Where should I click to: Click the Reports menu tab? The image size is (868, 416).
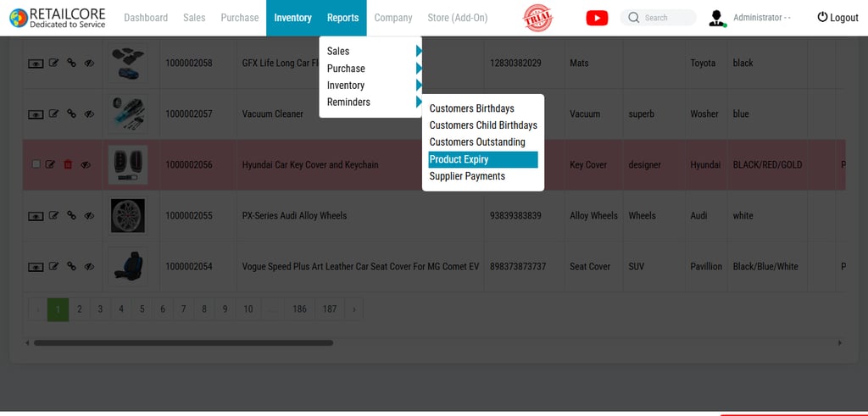342,18
